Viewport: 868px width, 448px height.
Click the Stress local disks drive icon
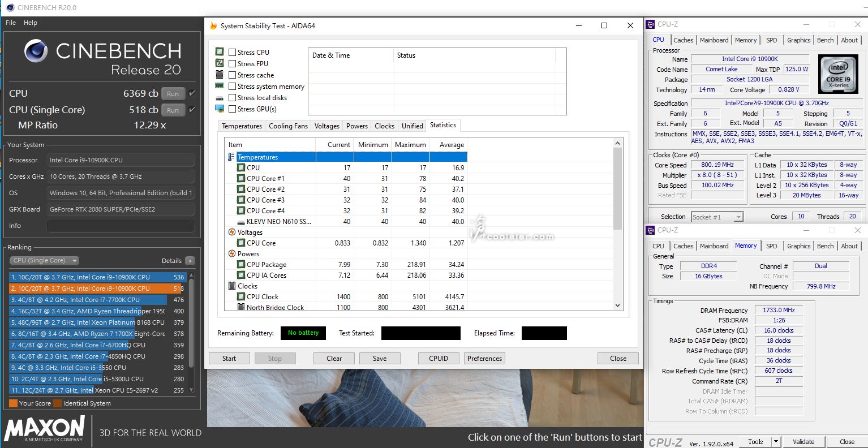click(x=220, y=98)
